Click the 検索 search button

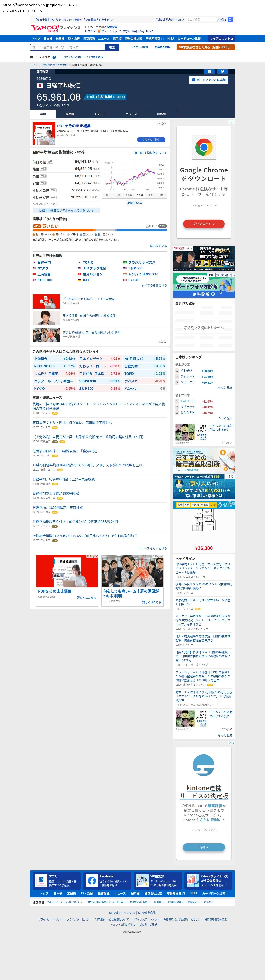(x=112, y=47)
